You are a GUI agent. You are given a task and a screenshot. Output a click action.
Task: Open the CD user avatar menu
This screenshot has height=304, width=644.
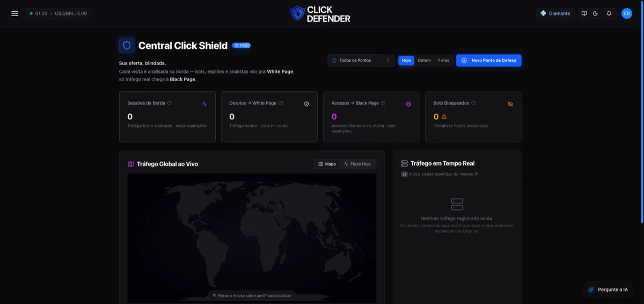pos(627,13)
